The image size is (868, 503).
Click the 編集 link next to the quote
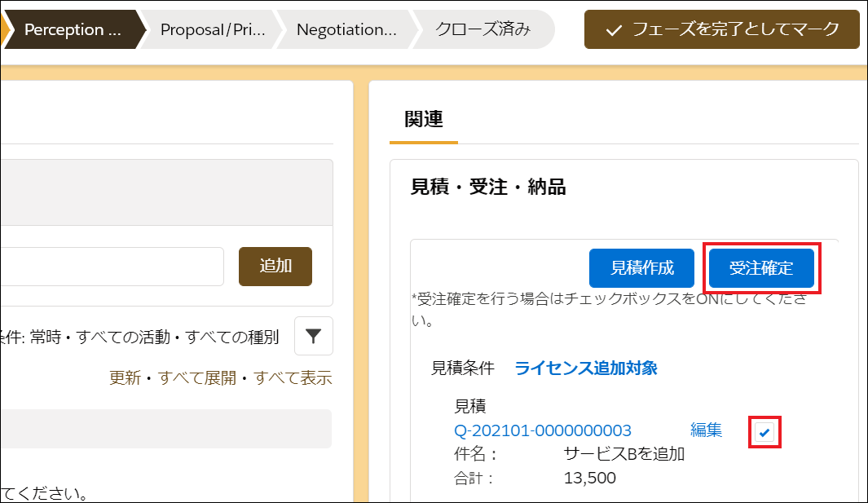coord(706,430)
